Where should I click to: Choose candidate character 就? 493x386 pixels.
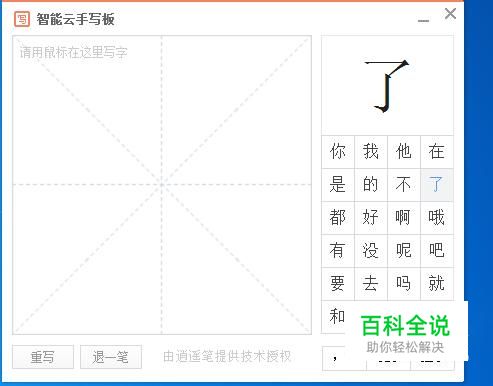(x=437, y=284)
